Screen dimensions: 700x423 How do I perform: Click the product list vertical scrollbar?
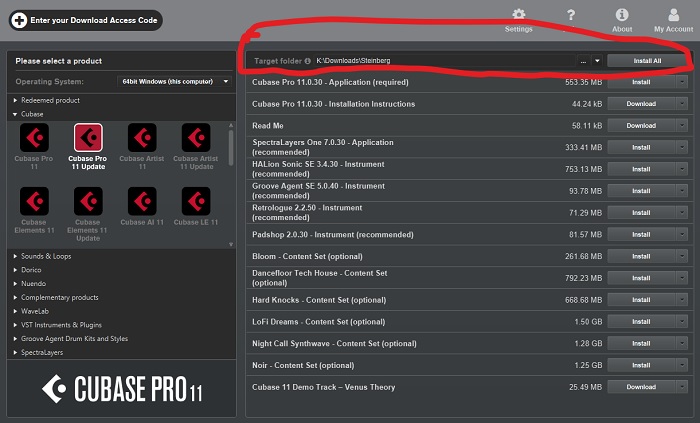point(231,148)
